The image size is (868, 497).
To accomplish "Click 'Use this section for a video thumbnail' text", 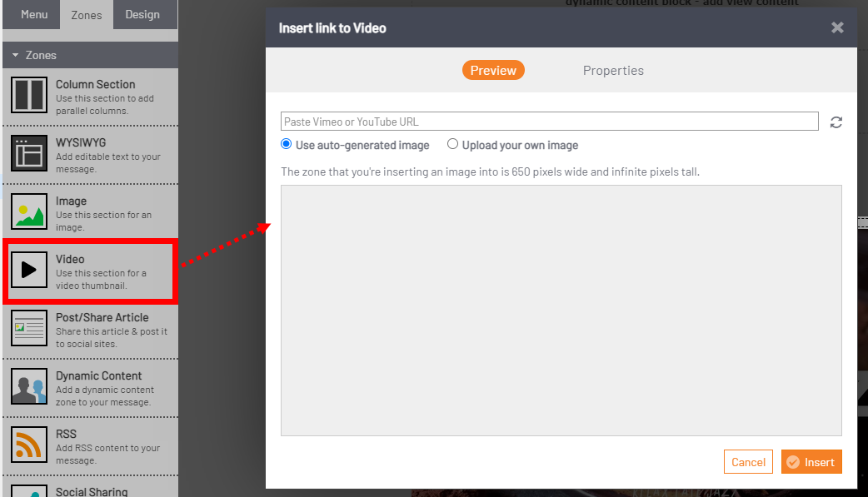I will tap(101, 280).
